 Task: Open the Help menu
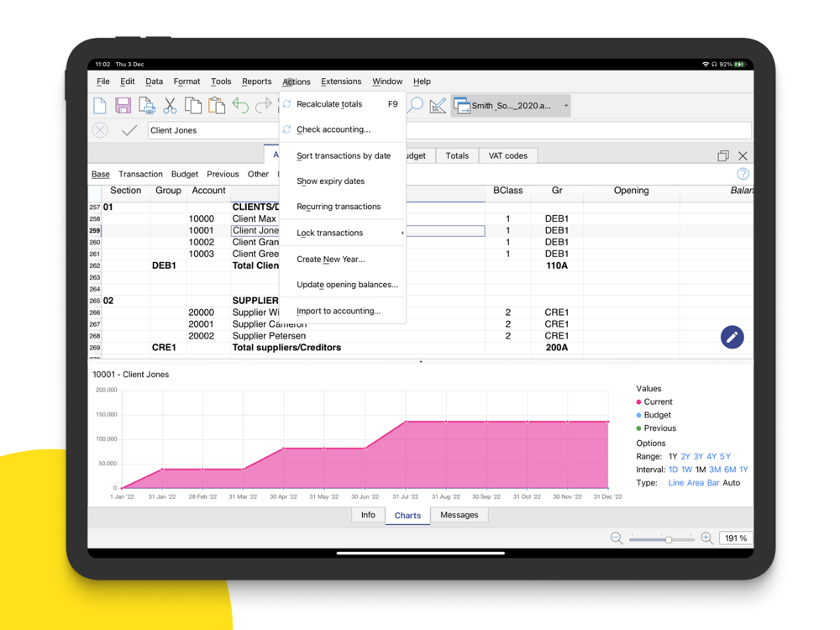422,81
